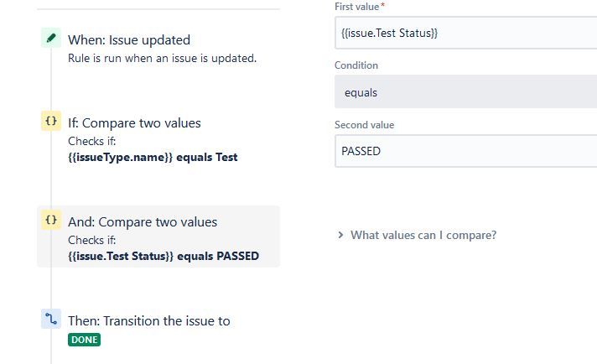Click the Condition label
Screen dimensions: 597x364
356,65
